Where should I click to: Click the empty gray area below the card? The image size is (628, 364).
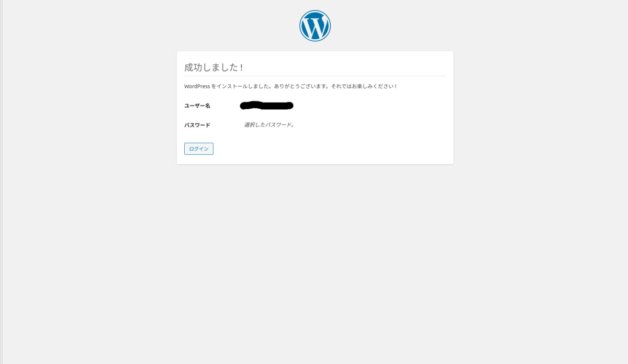[315, 261]
